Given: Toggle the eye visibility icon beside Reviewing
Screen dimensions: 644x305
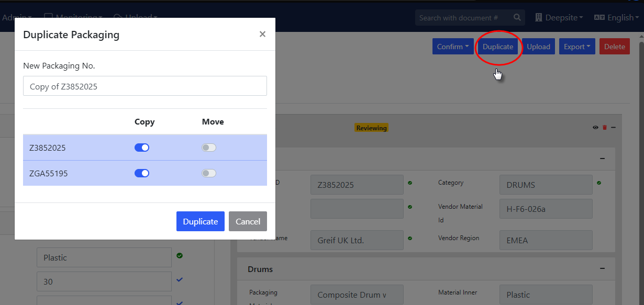Looking at the screenshot, I should [596, 128].
